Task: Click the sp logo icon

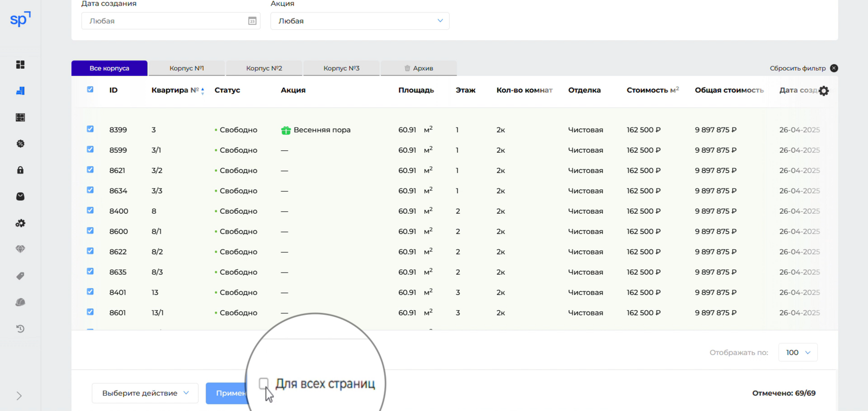Action: click(x=20, y=19)
